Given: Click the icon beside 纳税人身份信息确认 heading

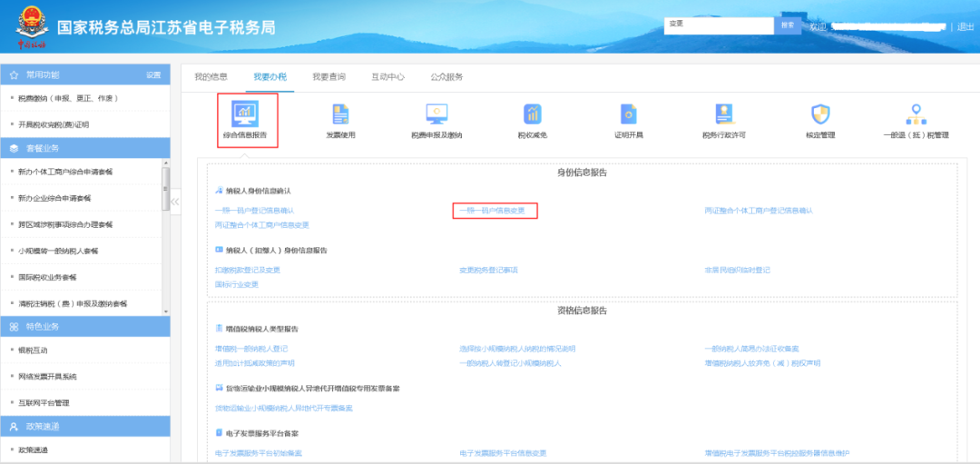Looking at the screenshot, I should coord(219,190).
